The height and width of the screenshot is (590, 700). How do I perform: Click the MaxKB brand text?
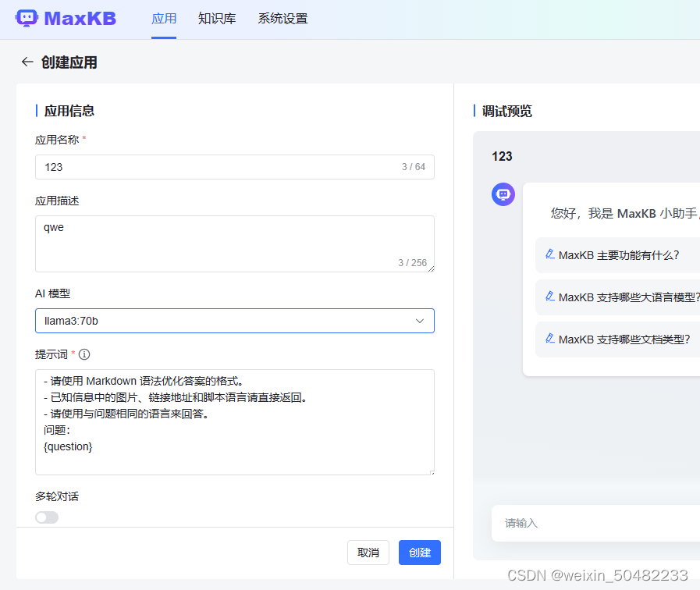(80, 18)
